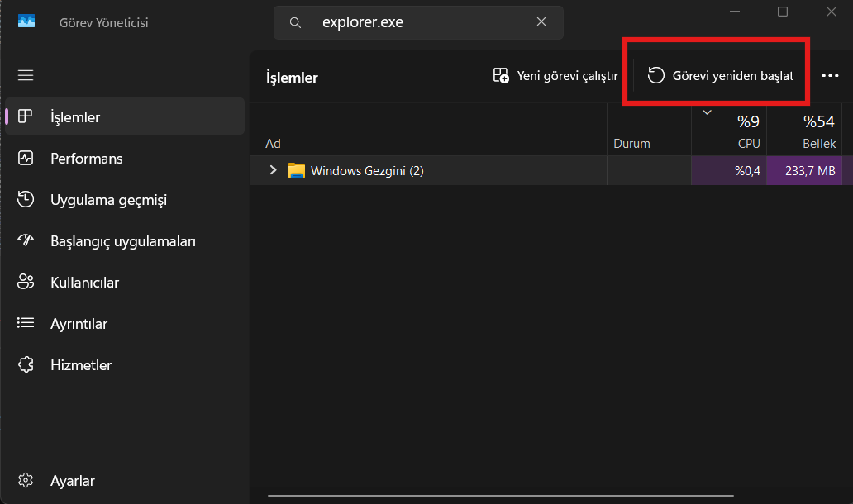
Task: Switch to the Performans page
Action: coord(125,158)
